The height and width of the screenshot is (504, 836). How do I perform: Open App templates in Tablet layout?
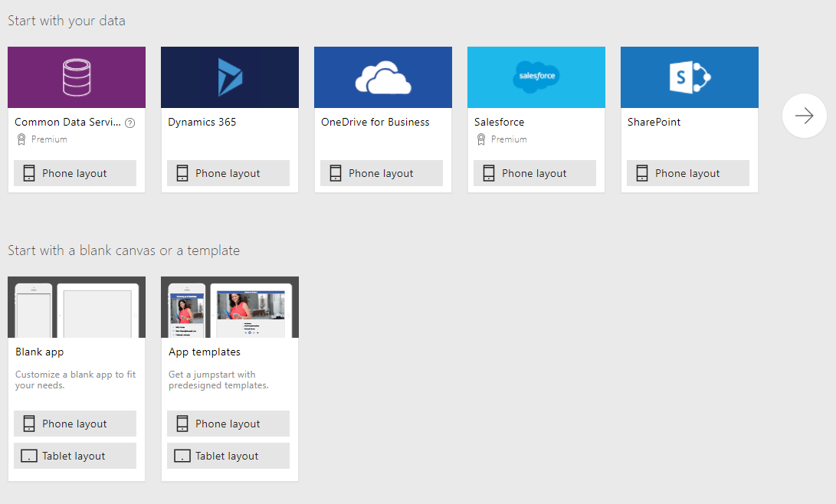[228, 456]
